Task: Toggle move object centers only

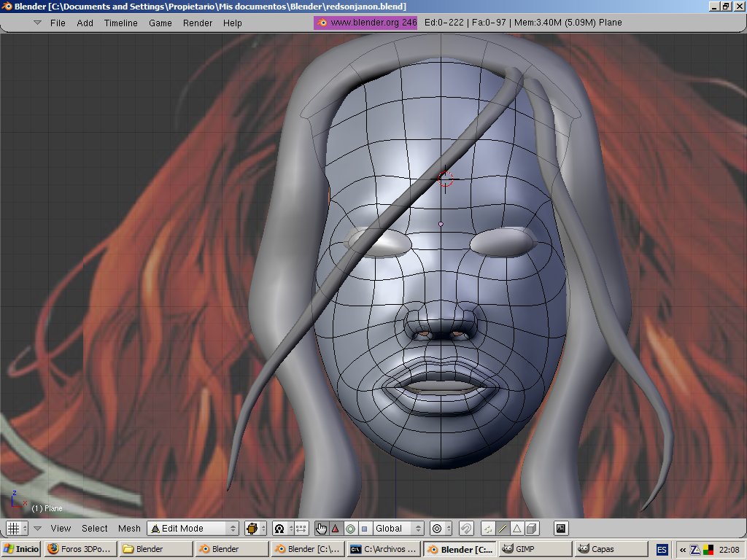Action: tap(301, 528)
